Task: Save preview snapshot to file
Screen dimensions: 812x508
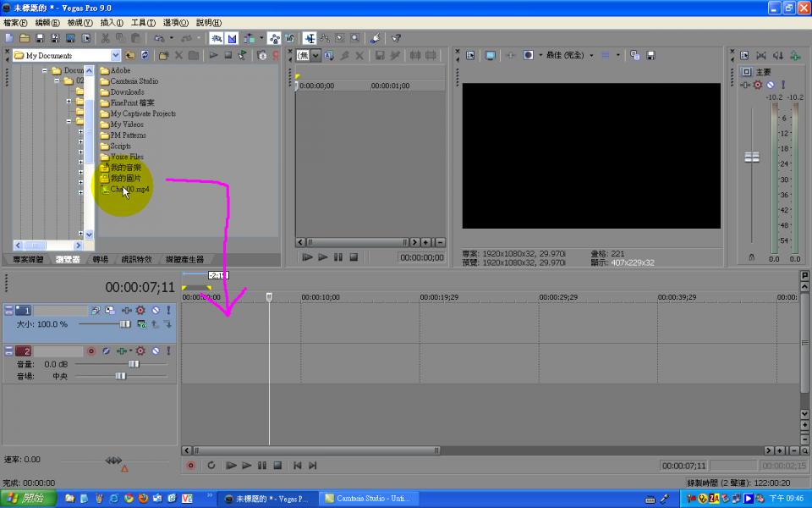Action: [650, 56]
